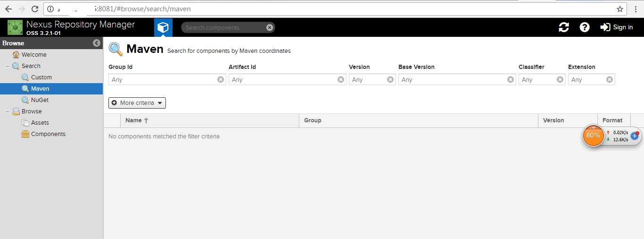Viewport: 644px width, 239px height.
Task: Select Maven search in sidebar
Action: (51, 89)
